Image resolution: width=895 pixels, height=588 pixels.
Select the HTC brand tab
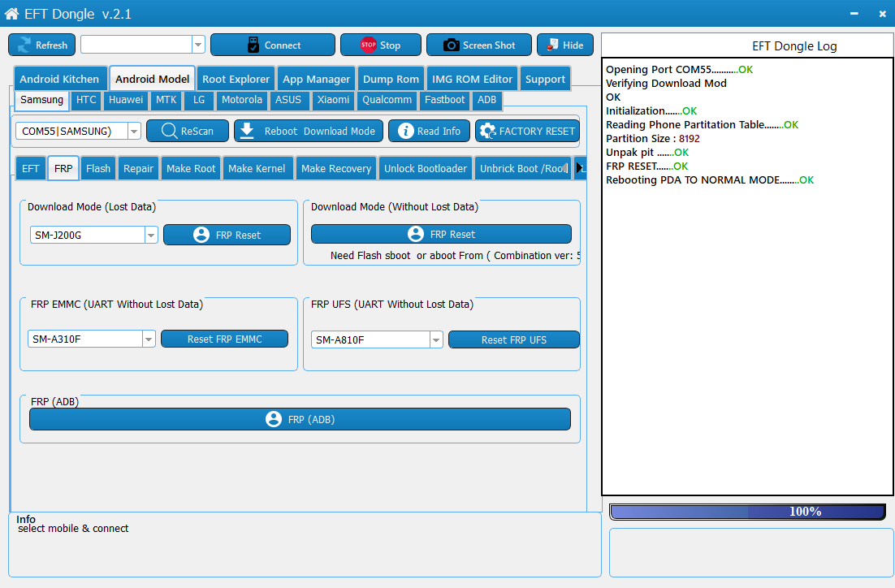tap(86, 99)
